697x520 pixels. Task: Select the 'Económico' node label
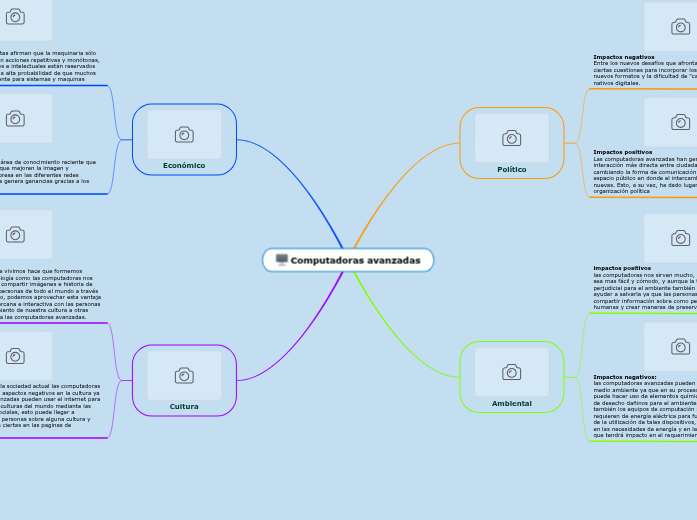click(184, 165)
